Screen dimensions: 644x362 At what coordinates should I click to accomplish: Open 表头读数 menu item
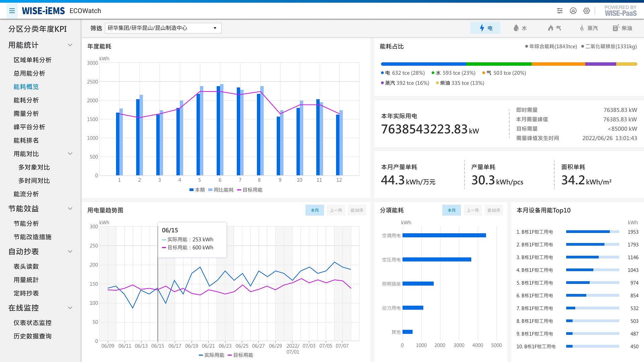tap(26, 266)
